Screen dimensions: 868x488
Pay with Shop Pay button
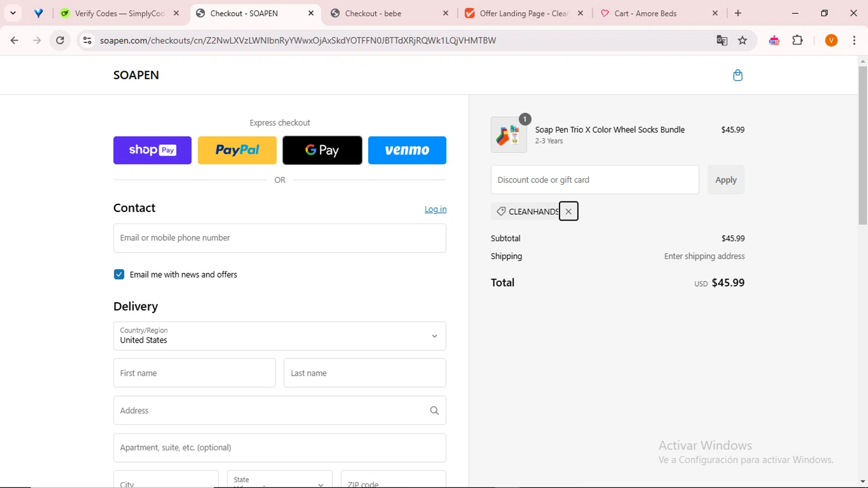[152, 151]
